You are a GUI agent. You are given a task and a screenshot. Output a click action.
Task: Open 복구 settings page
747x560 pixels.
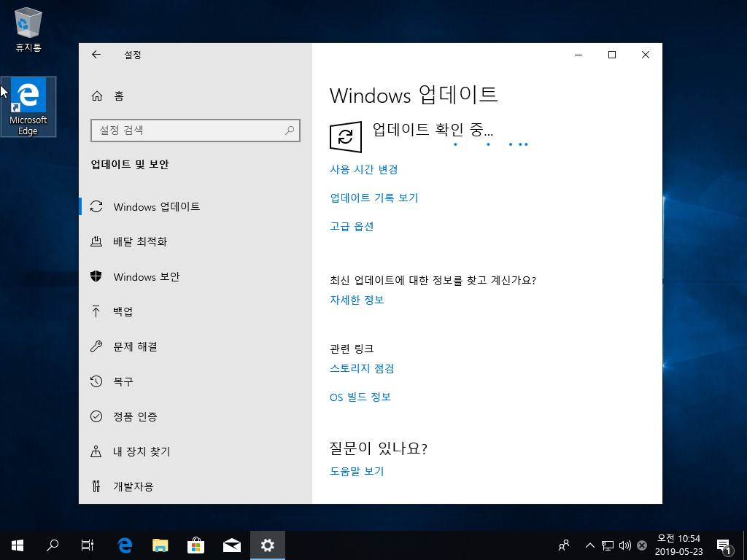(x=196, y=381)
